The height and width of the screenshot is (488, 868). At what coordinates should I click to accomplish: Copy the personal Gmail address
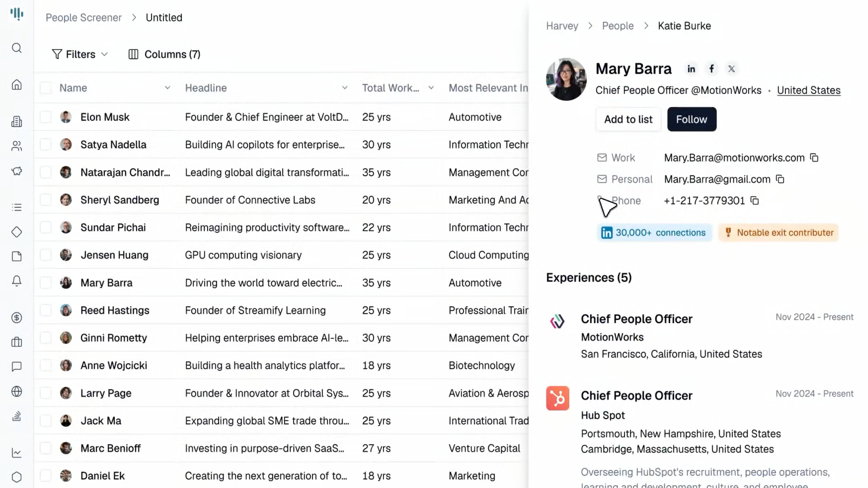780,179
